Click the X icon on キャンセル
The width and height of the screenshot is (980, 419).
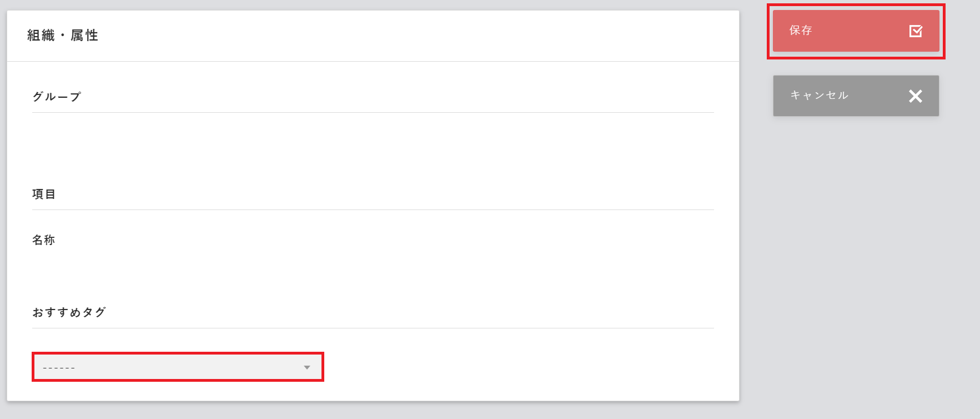(915, 96)
